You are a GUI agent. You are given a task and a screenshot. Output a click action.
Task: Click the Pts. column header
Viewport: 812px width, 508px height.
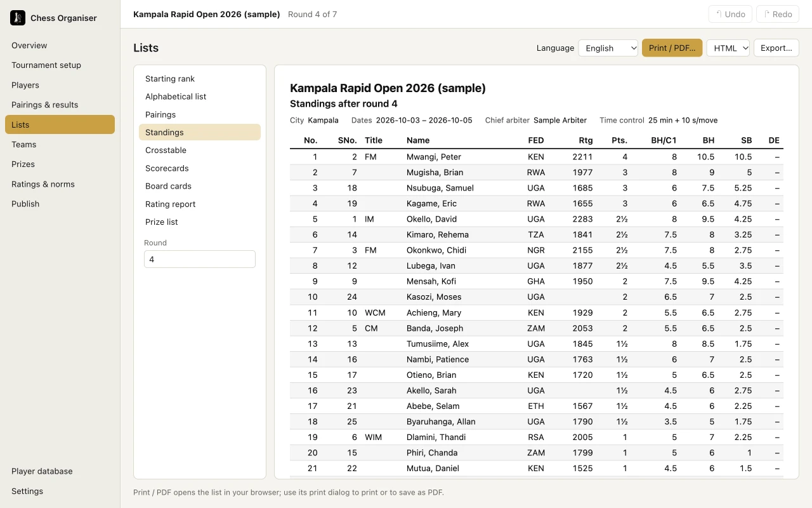click(619, 140)
